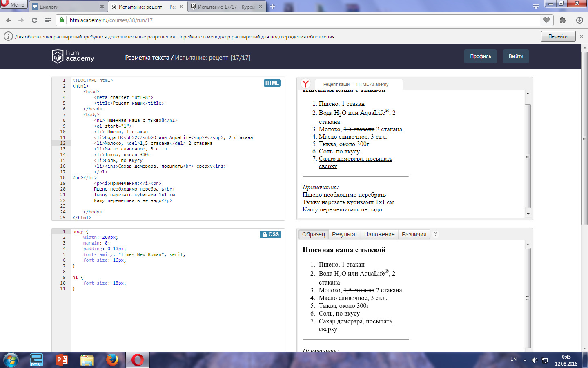The width and height of the screenshot is (588, 368).
Task: Open the extensions puzzle icon
Action: tap(563, 20)
